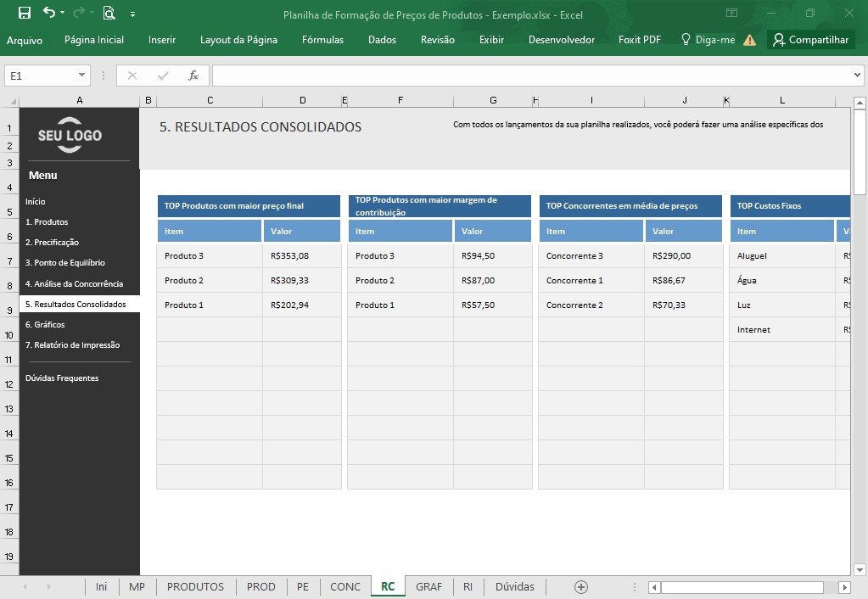Expand the Customize Quick Access Toolbar dropdown
Viewport: 868px width, 599px height.
[x=133, y=14]
